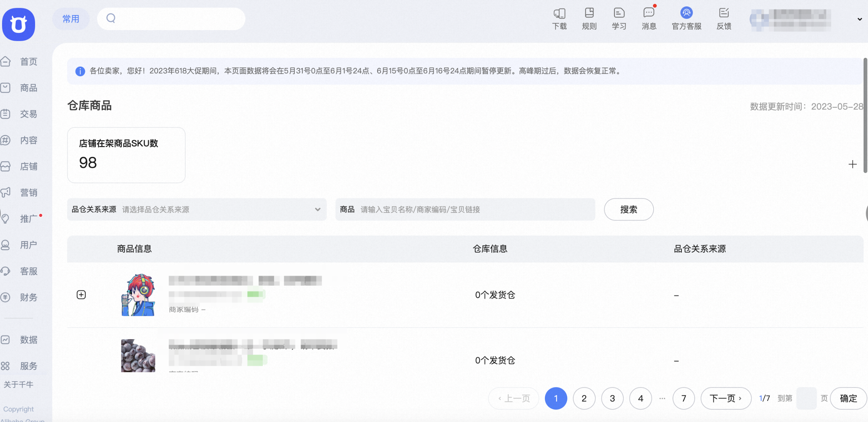Open 用户 users in sidebar
This screenshot has width=868, height=422.
19,245
